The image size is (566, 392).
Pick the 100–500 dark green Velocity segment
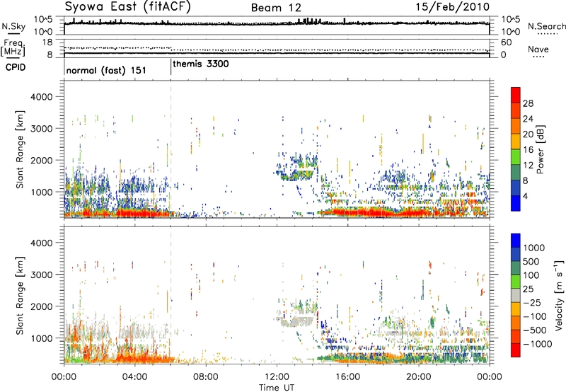click(x=516, y=268)
